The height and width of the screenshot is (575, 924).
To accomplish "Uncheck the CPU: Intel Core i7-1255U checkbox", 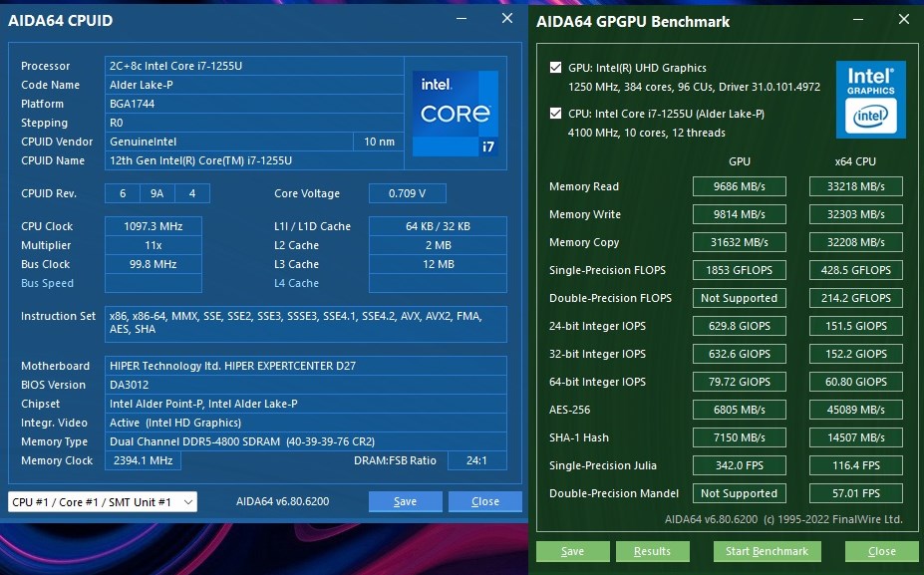I will 555,114.
